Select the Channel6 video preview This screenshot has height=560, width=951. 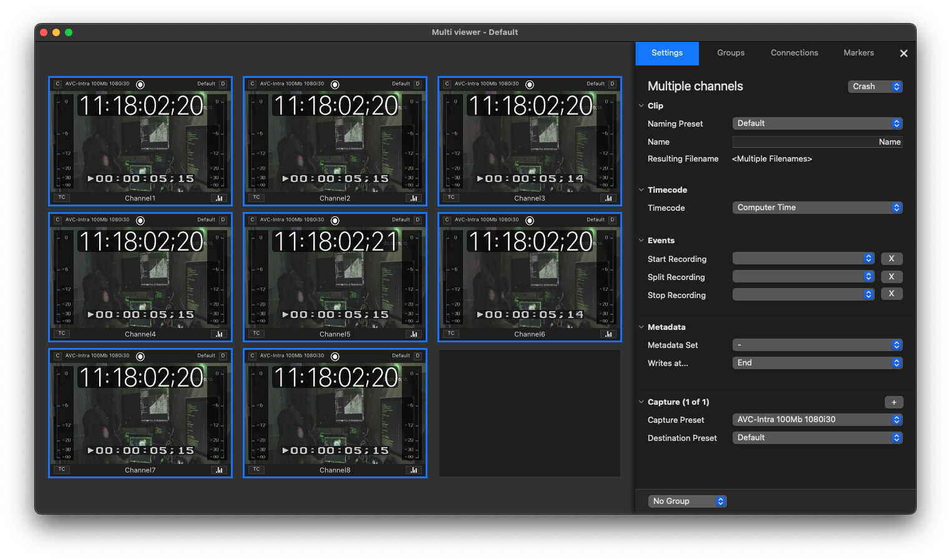point(530,278)
